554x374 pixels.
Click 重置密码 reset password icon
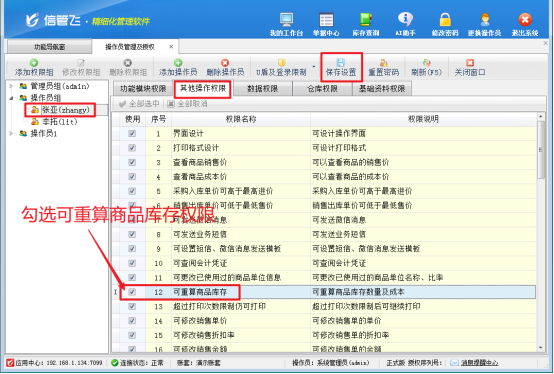click(x=383, y=67)
